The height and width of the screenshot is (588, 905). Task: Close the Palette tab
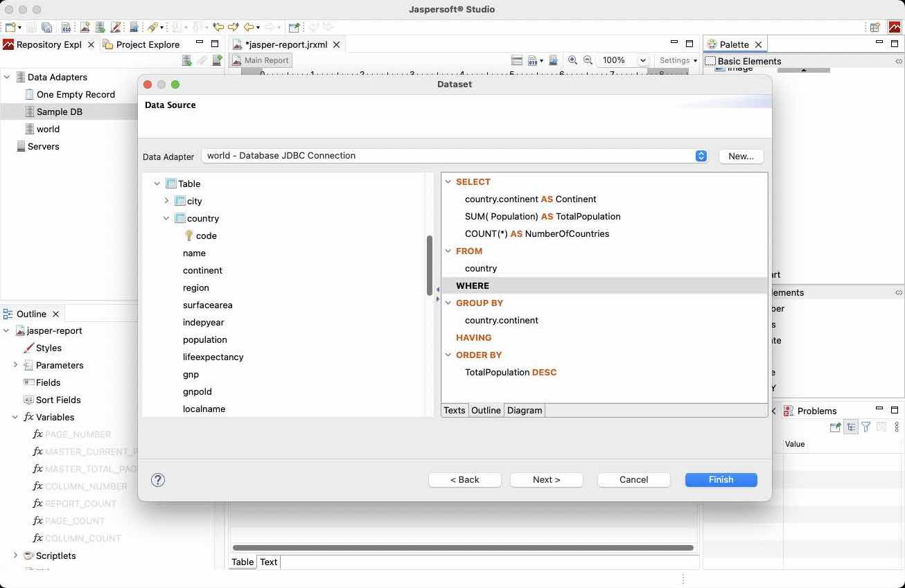pos(758,44)
